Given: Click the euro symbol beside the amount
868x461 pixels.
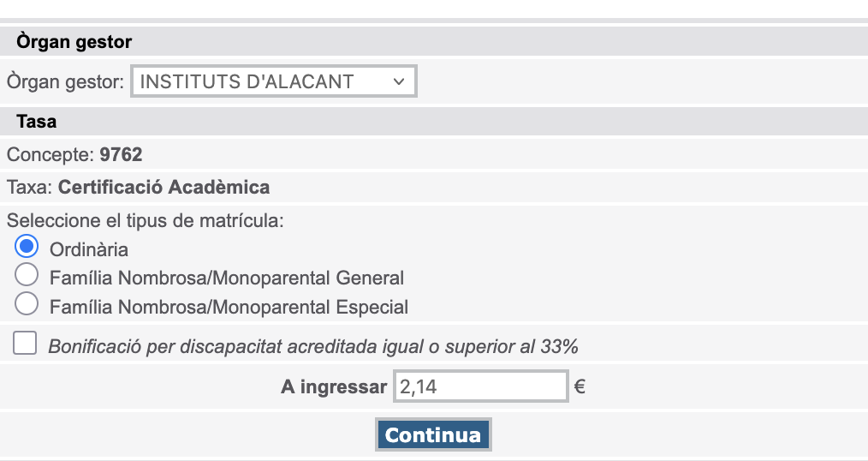Looking at the screenshot, I should (580, 386).
